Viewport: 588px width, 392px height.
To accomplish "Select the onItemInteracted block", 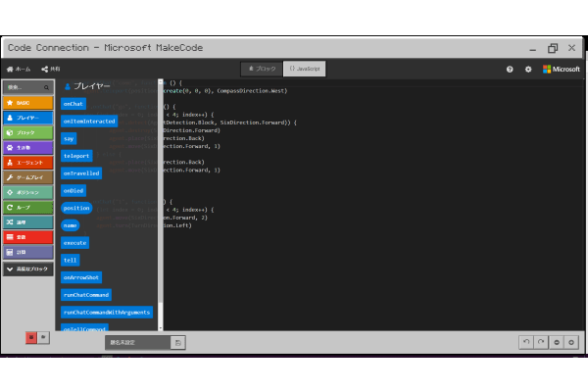I will click(x=89, y=122).
